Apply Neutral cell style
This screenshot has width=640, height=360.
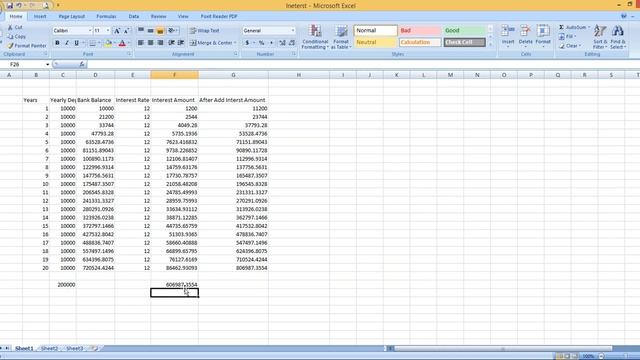coord(376,42)
